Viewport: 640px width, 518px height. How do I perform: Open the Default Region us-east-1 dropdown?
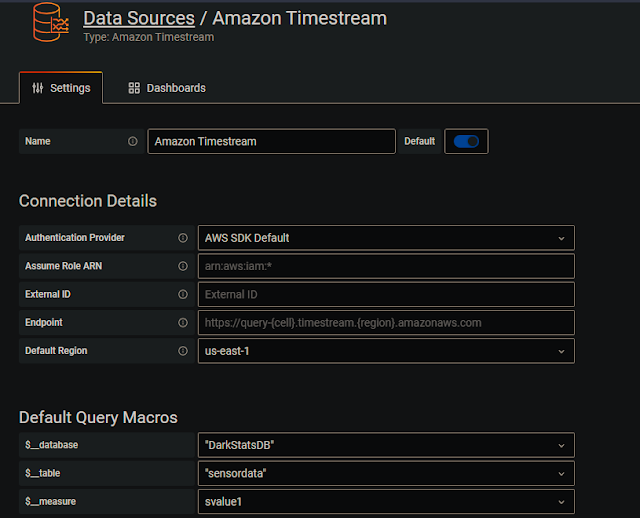coord(386,351)
